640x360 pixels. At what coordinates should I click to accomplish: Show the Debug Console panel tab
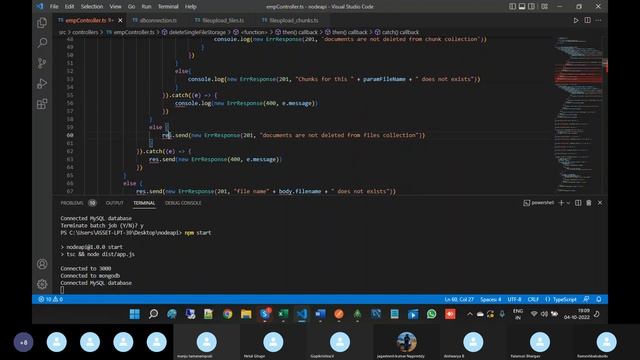[x=183, y=203]
